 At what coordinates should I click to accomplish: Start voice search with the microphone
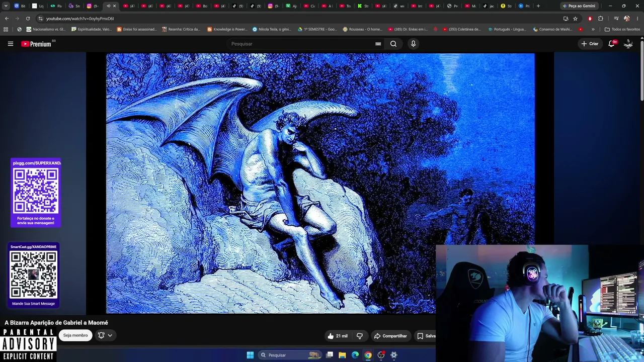[x=413, y=44]
